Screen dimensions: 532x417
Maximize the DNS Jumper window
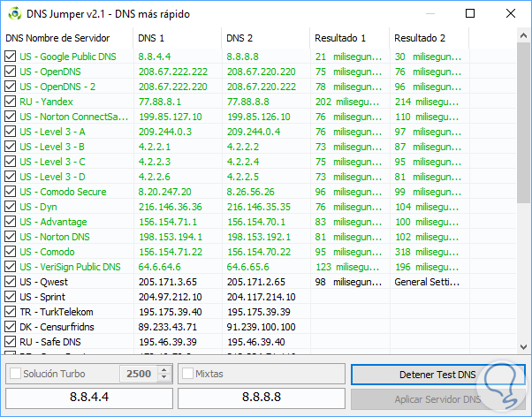(x=470, y=13)
